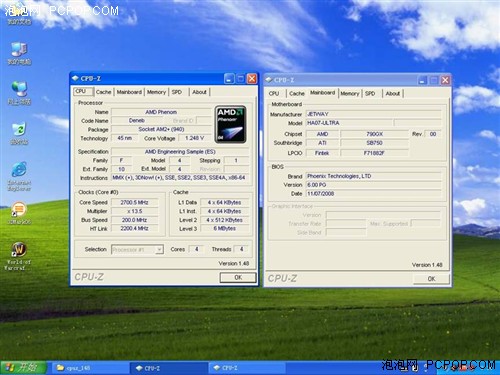Click the Rev. 00 chipset revision field
Image resolution: width=500 pixels, height=375 pixels.
click(433, 134)
